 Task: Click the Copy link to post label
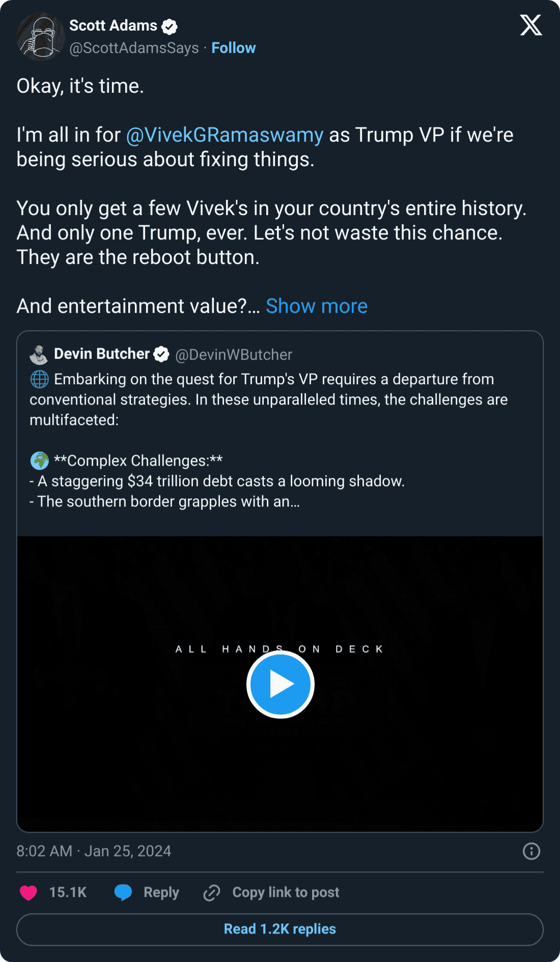click(x=286, y=892)
